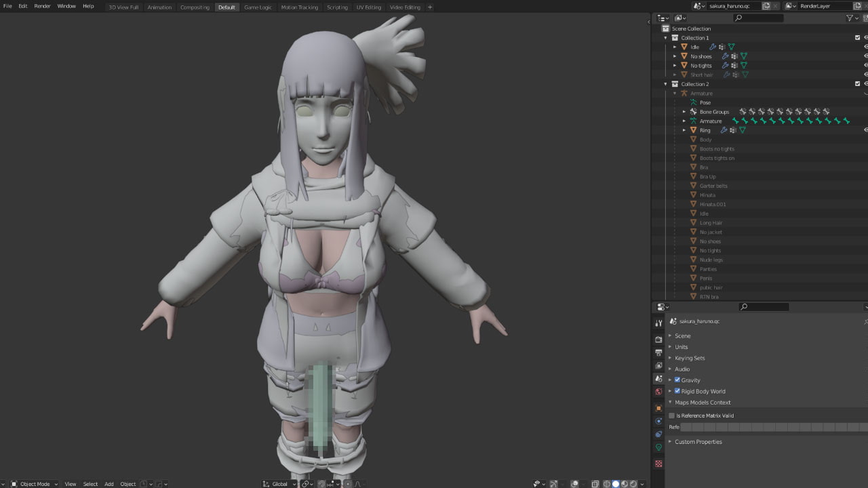Open the viewport Select menu

click(x=90, y=484)
